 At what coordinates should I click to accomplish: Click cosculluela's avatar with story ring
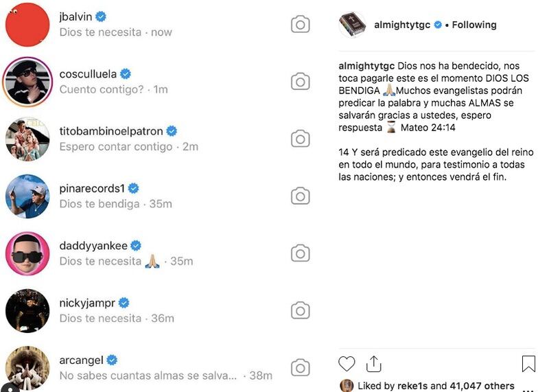pyautogui.click(x=27, y=82)
